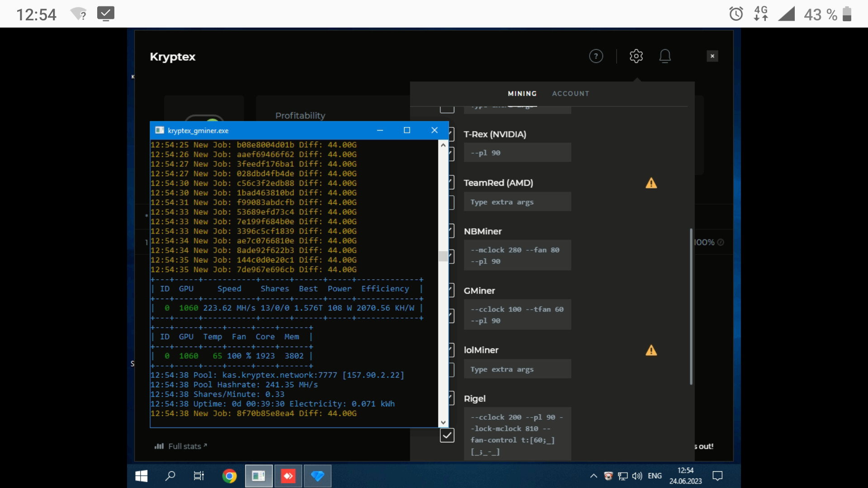Screen dimensions: 868x488
Task: Open the red remote-desktop app on taskbar
Action: pyautogui.click(x=288, y=476)
